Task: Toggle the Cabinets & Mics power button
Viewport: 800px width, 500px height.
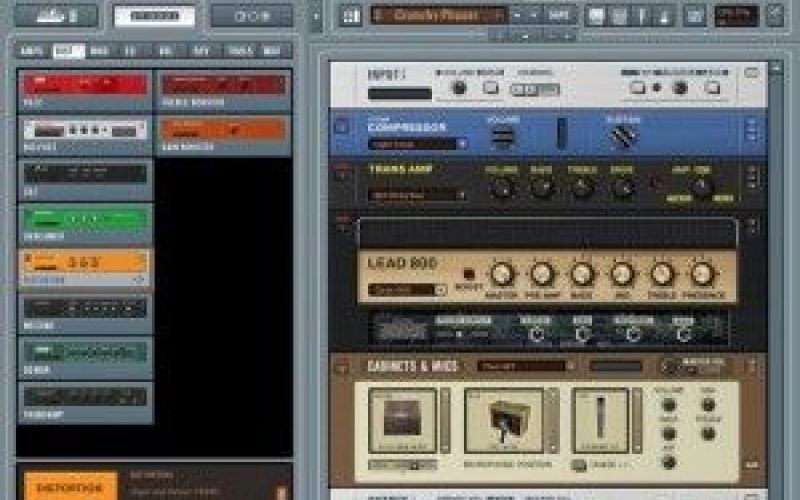Action: click(342, 366)
